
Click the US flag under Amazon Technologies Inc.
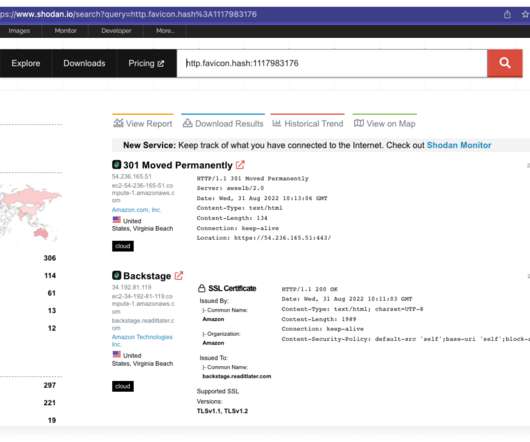pyautogui.click(x=117, y=354)
